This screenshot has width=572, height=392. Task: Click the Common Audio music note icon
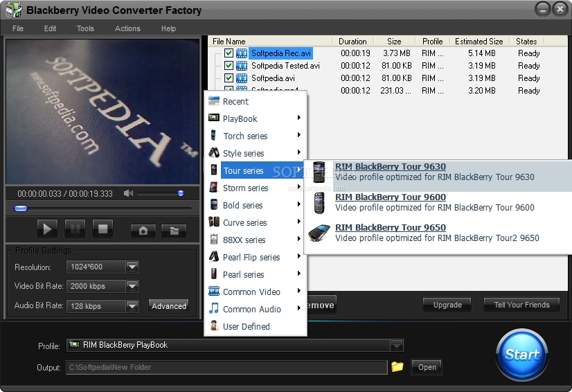tap(214, 308)
